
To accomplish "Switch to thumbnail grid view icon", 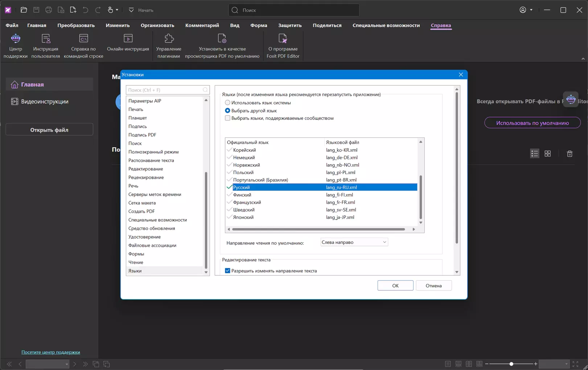I will pyautogui.click(x=548, y=154).
